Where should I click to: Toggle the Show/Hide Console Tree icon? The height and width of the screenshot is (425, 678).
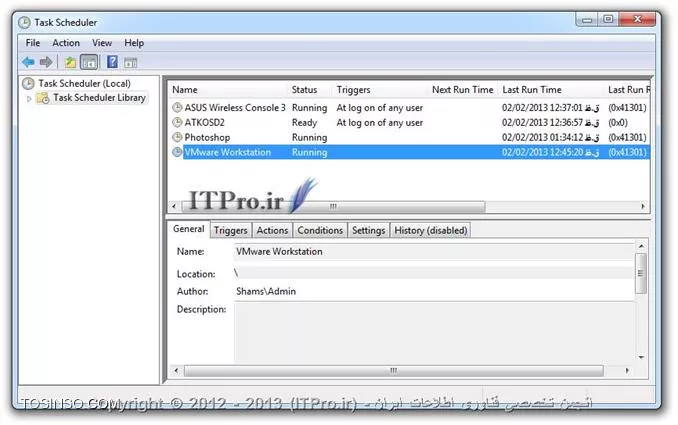(90, 63)
